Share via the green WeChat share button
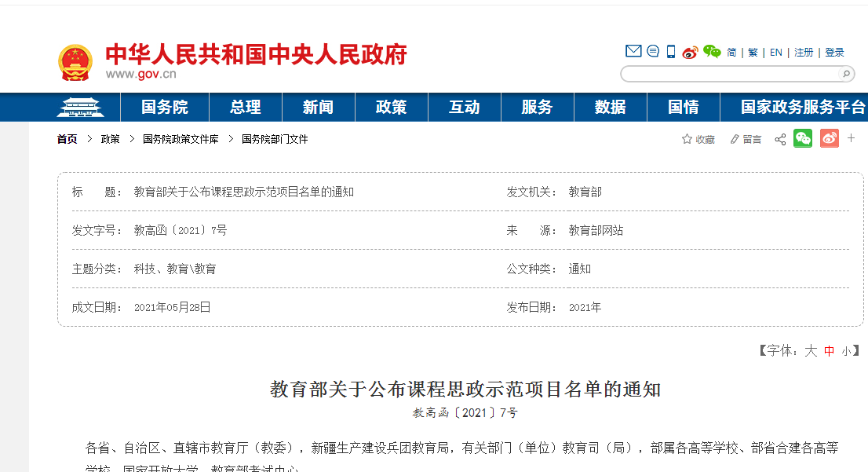Image resolution: width=868 pixels, height=472 pixels. coord(803,139)
